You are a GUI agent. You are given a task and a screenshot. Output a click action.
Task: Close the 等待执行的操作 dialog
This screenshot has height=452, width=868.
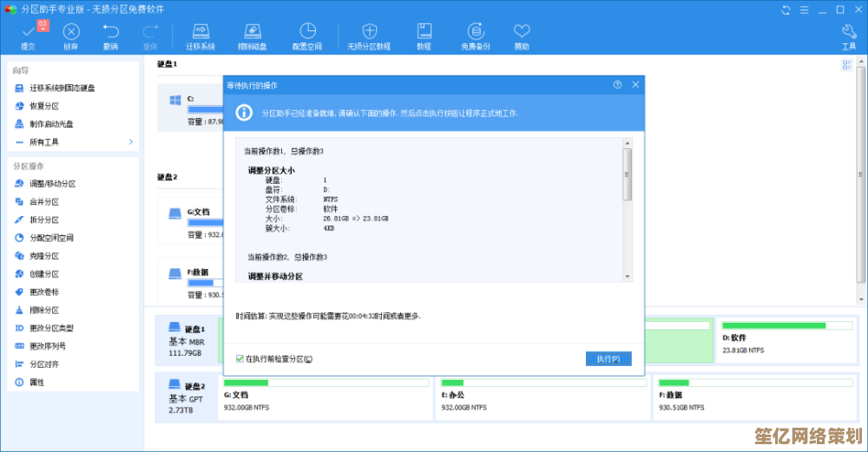635,85
